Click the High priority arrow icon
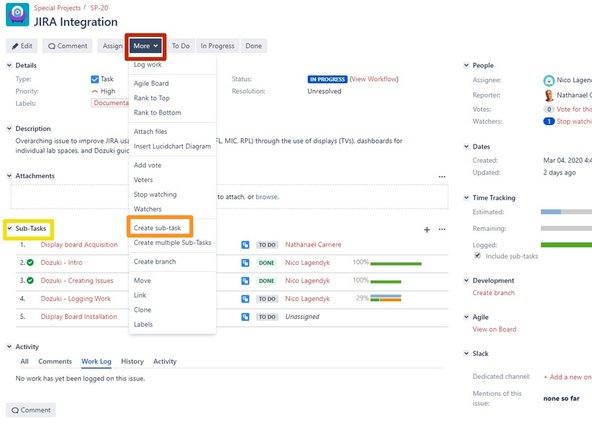The height and width of the screenshot is (444, 592). (95, 91)
